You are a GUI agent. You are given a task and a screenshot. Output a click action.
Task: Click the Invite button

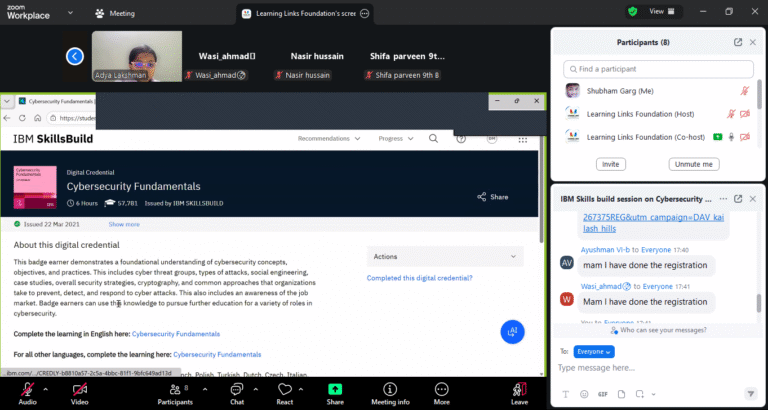(x=610, y=163)
